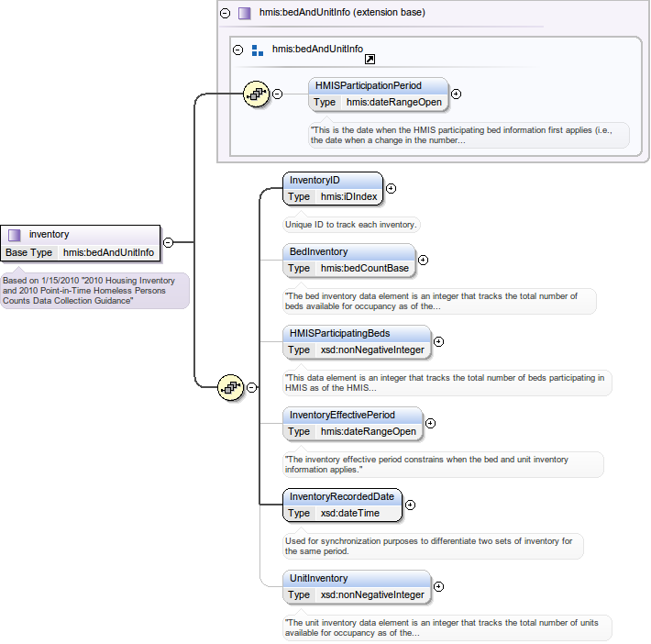
Task: Collapse the extension base section
Action: [226, 14]
